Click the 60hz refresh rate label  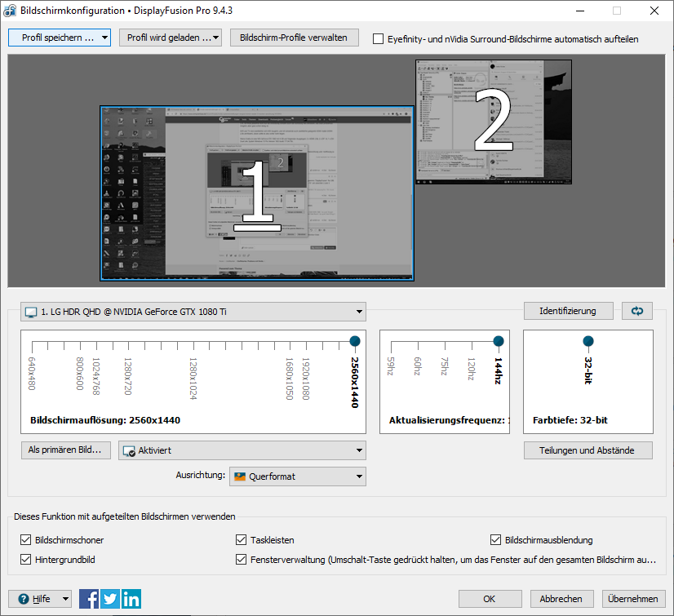coord(418,366)
